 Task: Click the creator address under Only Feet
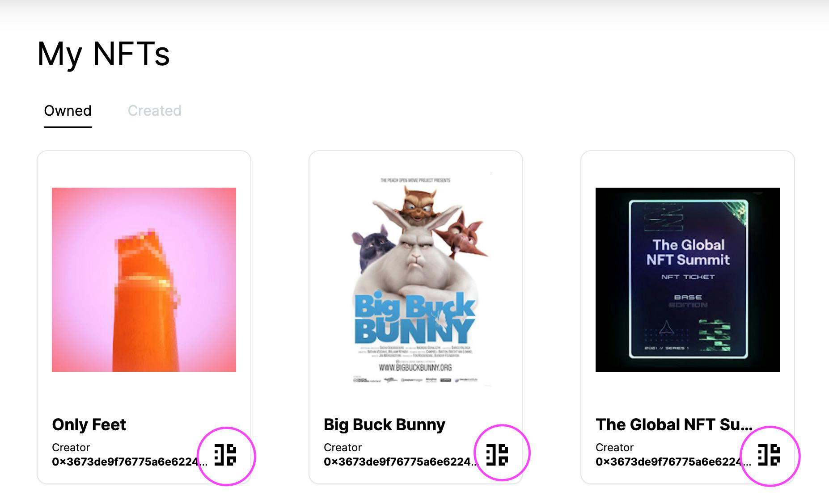tap(125, 462)
